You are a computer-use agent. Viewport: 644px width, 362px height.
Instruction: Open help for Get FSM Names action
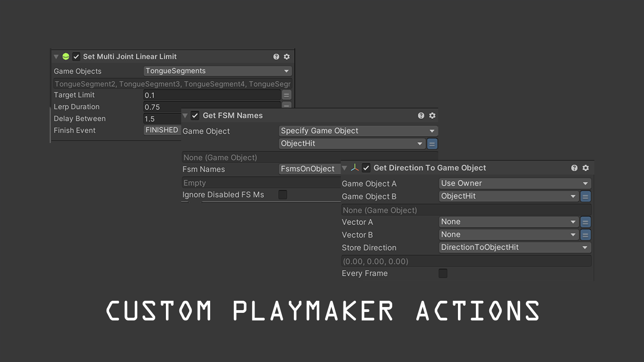point(421,115)
